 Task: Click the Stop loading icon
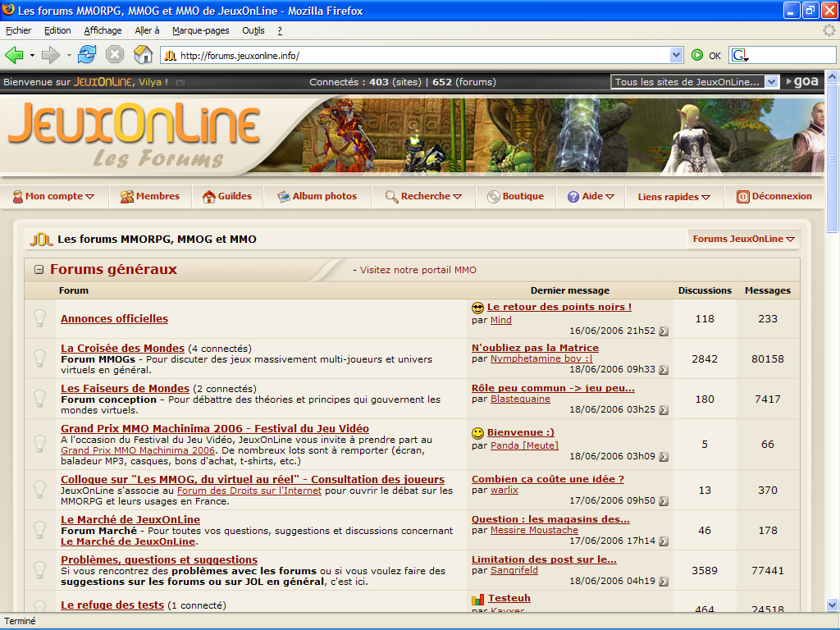pos(115,55)
